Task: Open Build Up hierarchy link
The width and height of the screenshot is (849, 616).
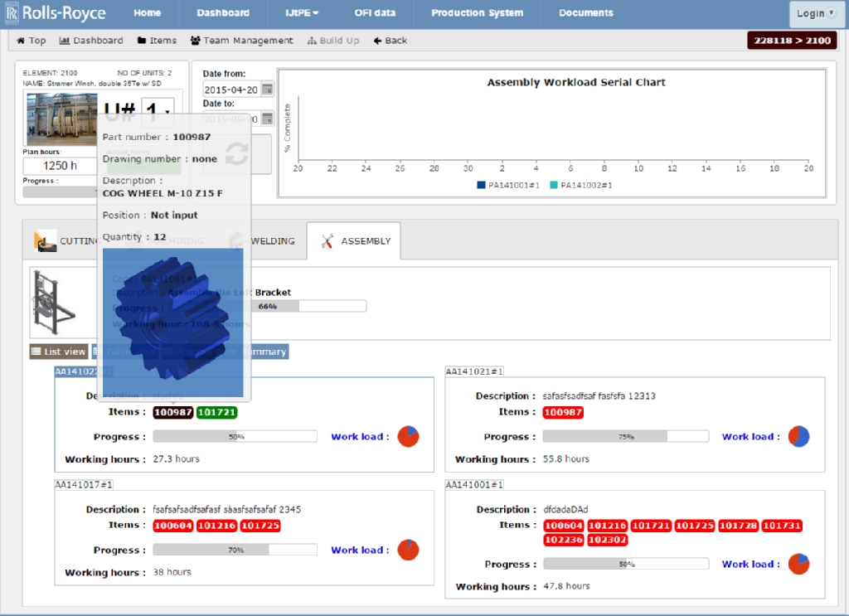Action: (333, 41)
